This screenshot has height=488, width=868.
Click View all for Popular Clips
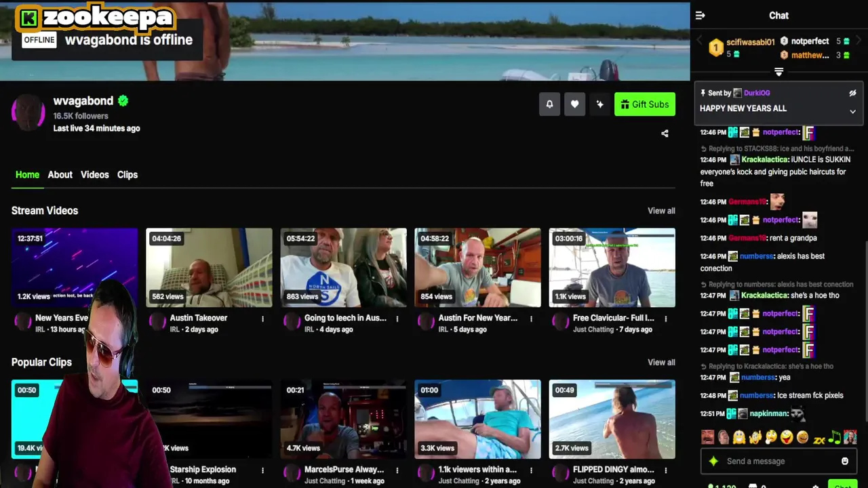pos(661,363)
